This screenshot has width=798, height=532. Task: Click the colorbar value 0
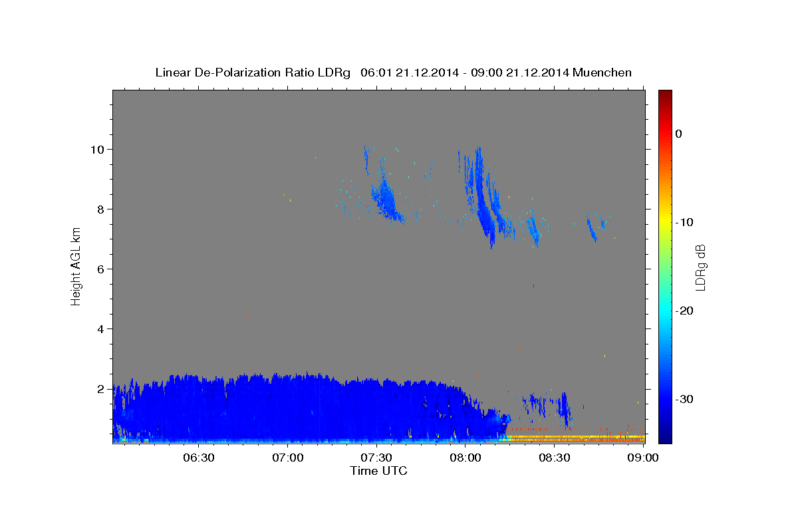point(679,134)
